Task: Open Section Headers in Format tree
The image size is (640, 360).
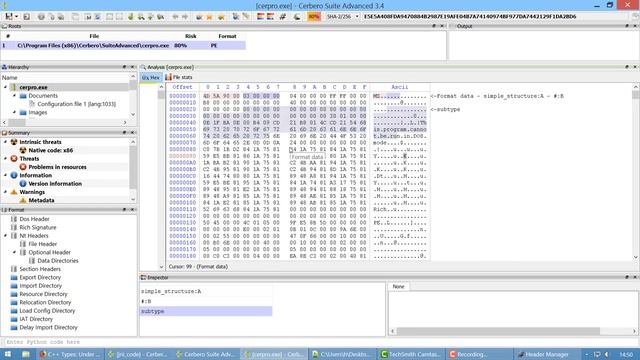Action: point(40,269)
